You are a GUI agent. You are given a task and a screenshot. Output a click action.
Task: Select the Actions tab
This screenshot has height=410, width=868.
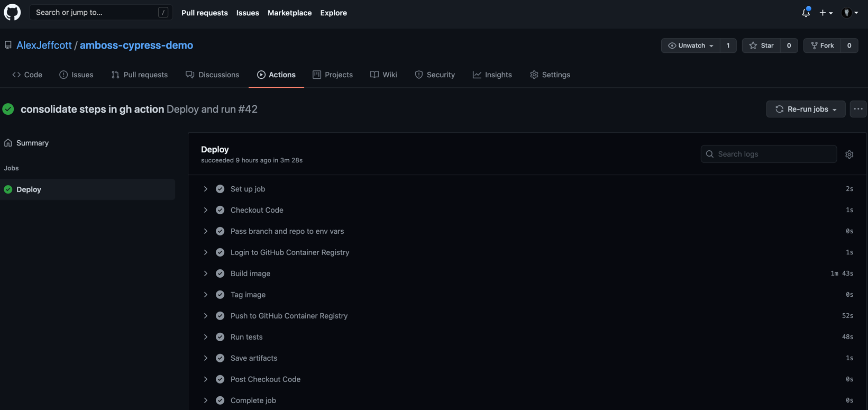276,75
